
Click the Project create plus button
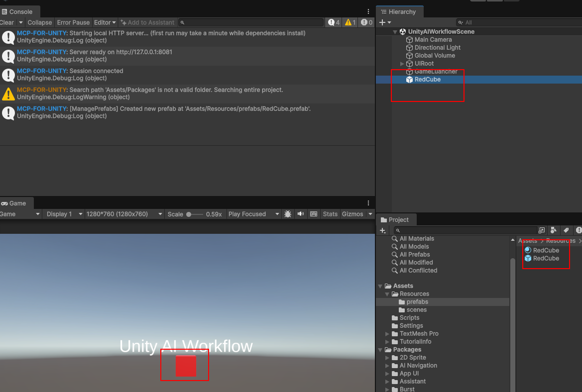(x=383, y=231)
